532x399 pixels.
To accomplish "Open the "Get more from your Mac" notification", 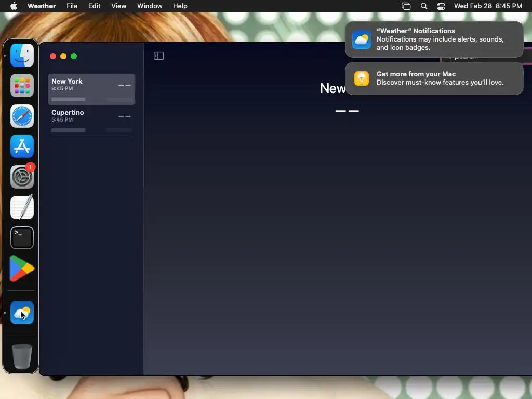I will (x=434, y=78).
